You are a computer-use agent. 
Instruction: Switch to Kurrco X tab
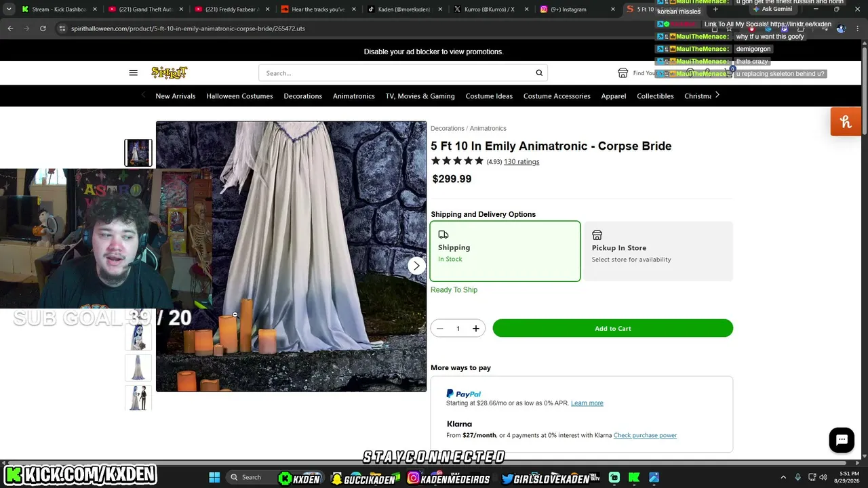tap(492, 9)
